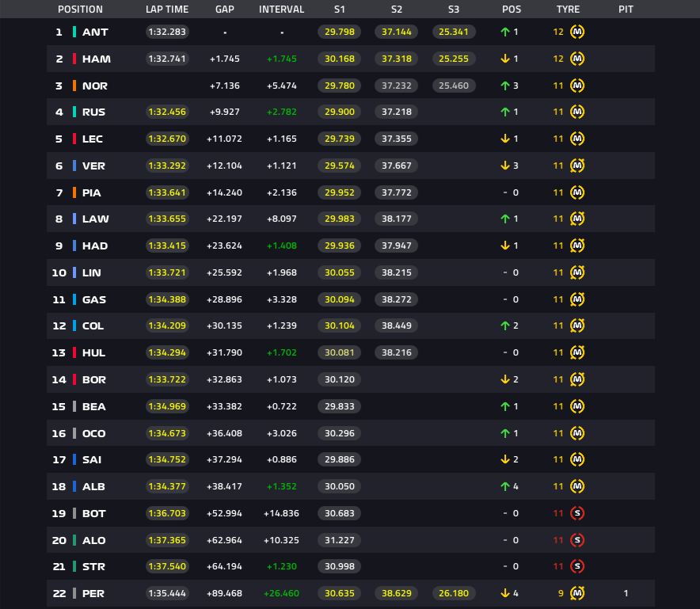Screen dimensions: 700x609
Task: Select driver HAM in row 2
Action: point(97,59)
